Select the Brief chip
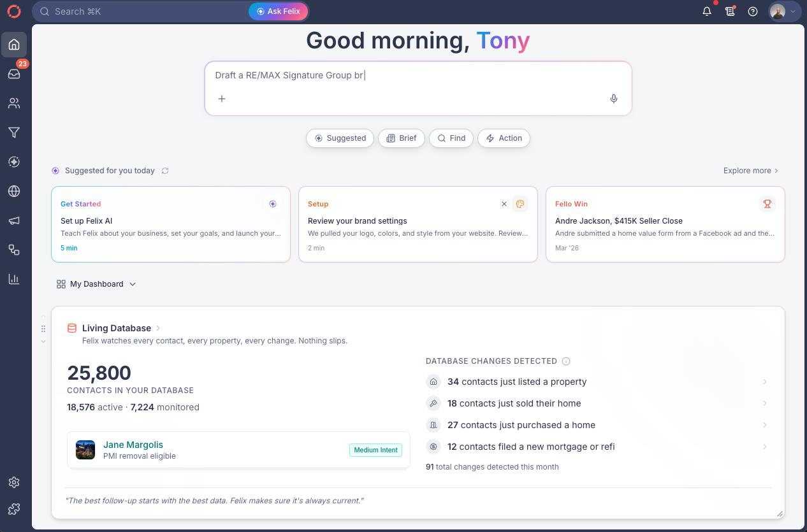Screen dimensions: 807x532 (x=402, y=138)
